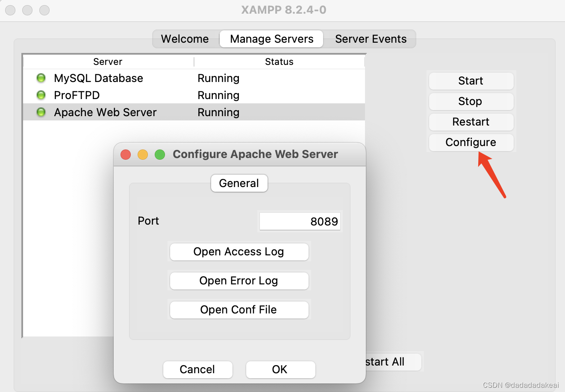565x392 pixels.
Task: Open the Server Events tab
Action: (x=370, y=39)
